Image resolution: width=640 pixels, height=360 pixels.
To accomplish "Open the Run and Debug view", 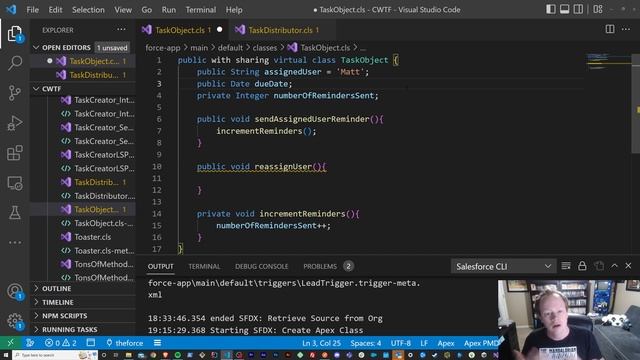I will tap(15, 123).
